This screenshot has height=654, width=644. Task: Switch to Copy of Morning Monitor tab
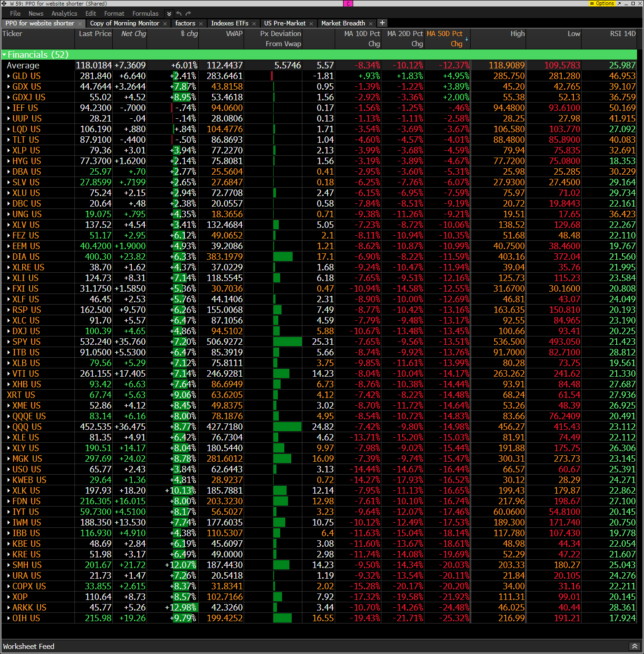click(124, 23)
